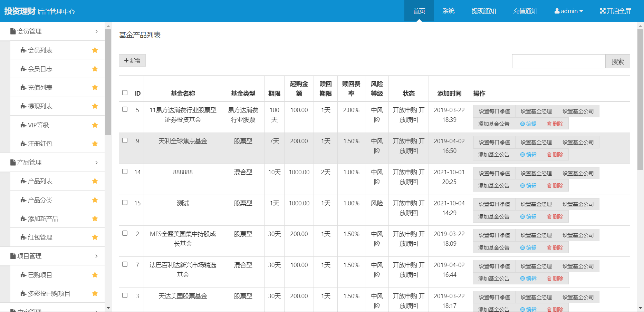Click the sidebar vertical scrollbar thumb
The width and height of the screenshot is (644, 312).
pyautogui.click(x=108, y=82)
